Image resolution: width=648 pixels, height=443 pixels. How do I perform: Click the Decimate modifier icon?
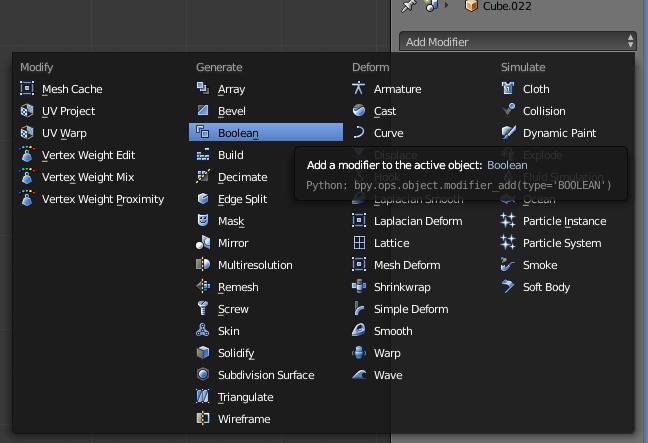(x=202, y=176)
